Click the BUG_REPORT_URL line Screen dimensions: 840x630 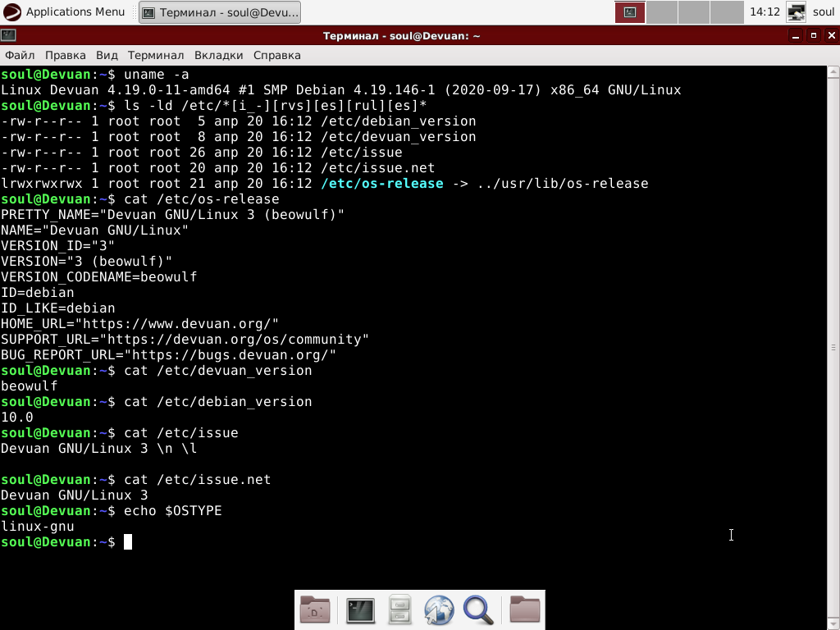click(168, 354)
